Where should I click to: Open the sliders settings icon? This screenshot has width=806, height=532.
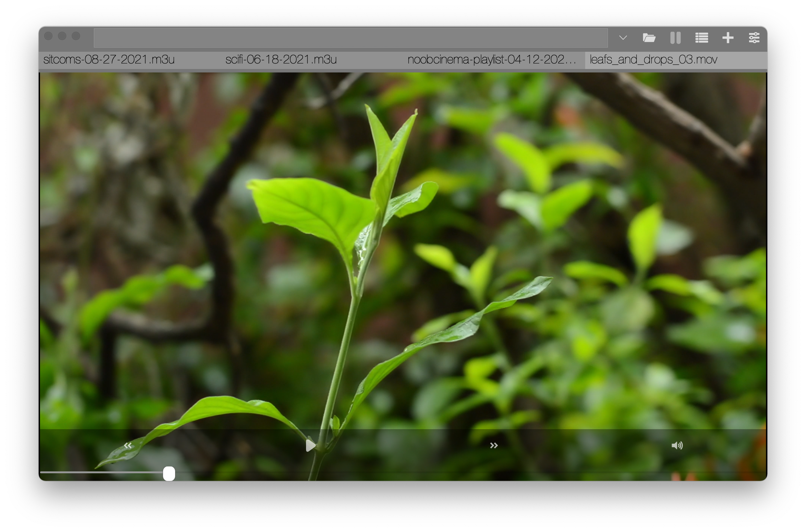[754, 38]
